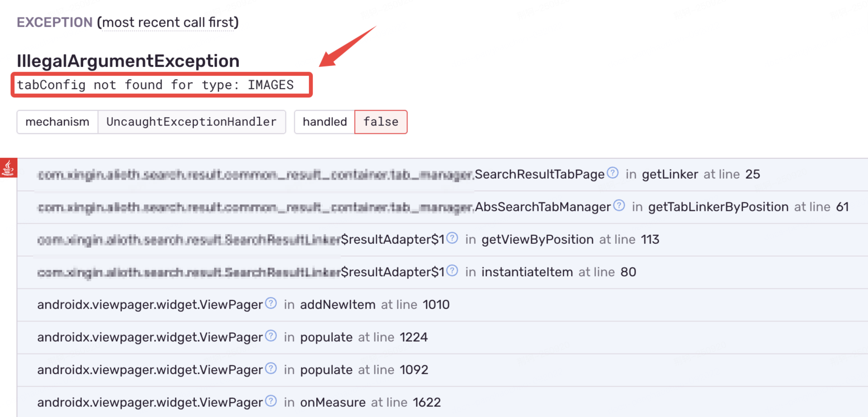The width and height of the screenshot is (868, 417).
Task: Click help icon beside AbsSearchTabManager
Action: (x=619, y=206)
